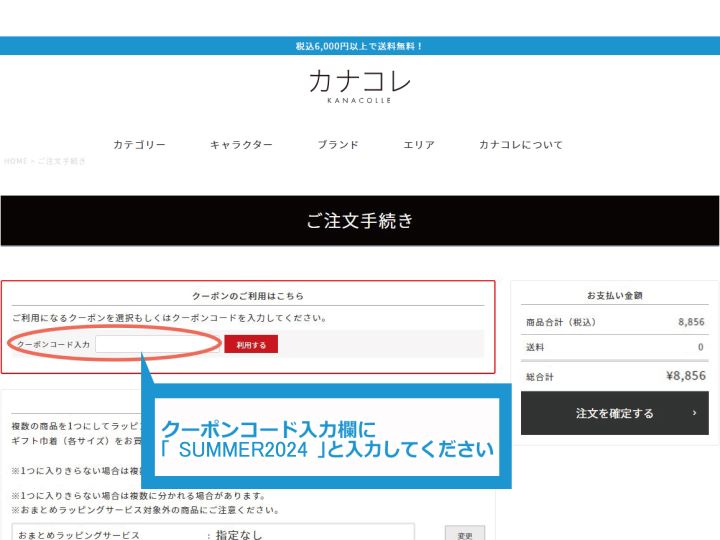
Task: Open the エリア menu
Action: 419,145
